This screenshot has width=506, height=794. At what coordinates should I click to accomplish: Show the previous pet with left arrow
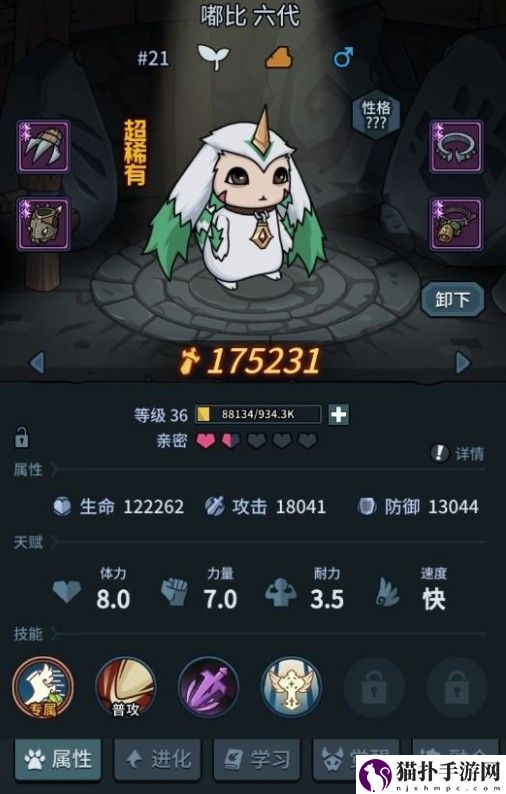[x=37, y=363]
